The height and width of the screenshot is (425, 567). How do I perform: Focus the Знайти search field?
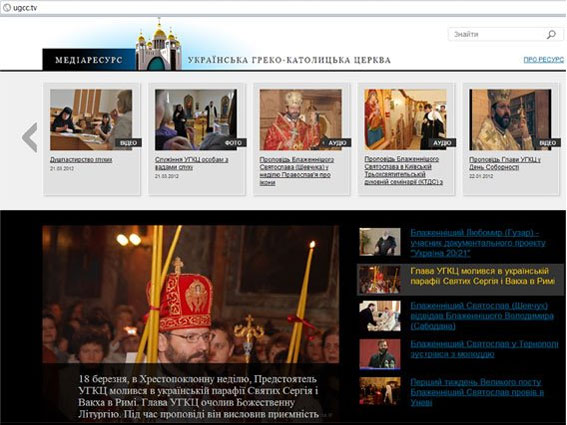tap(505, 34)
